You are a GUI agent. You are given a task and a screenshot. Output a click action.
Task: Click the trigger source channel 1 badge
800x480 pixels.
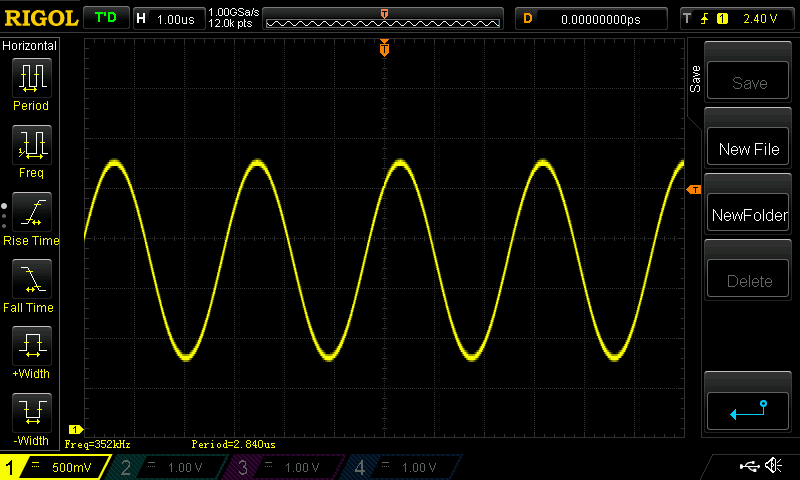[x=722, y=19]
